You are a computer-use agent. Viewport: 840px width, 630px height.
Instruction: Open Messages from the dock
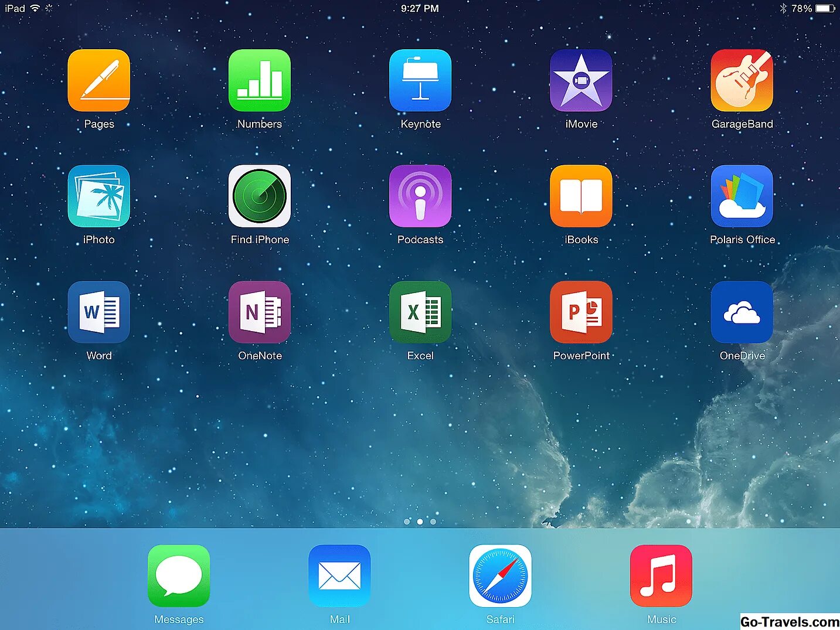[179, 576]
